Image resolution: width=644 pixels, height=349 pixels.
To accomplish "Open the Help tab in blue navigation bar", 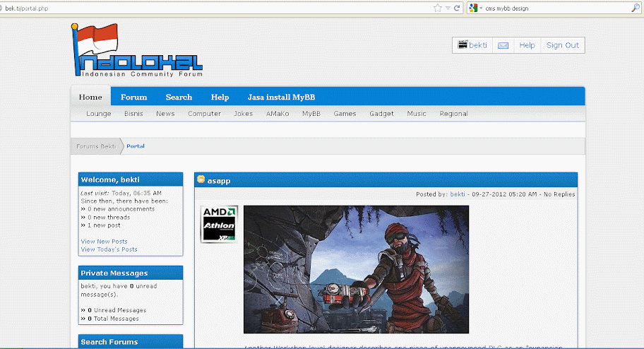I will pos(220,97).
